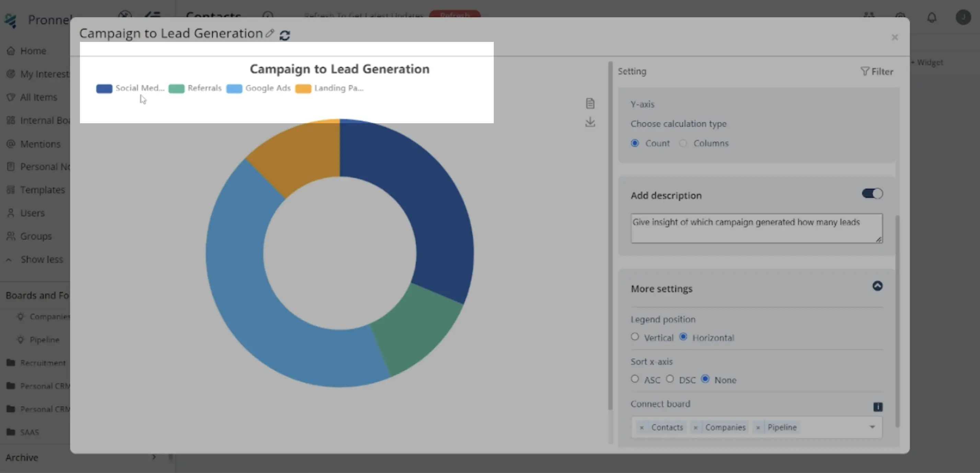The height and width of the screenshot is (473, 980).
Task: Open the Pipeline board in the sidebar
Action: click(x=45, y=340)
